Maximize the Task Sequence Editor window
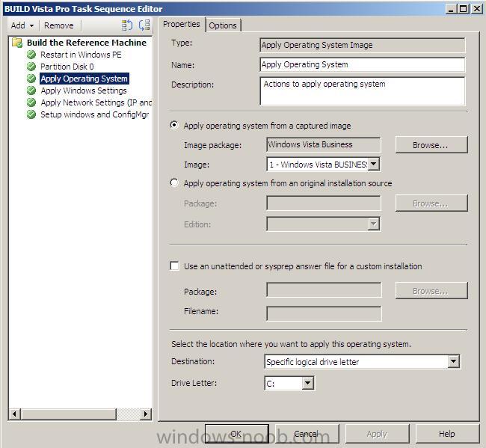This screenshot has width=486, height=448. coord(463,9)
